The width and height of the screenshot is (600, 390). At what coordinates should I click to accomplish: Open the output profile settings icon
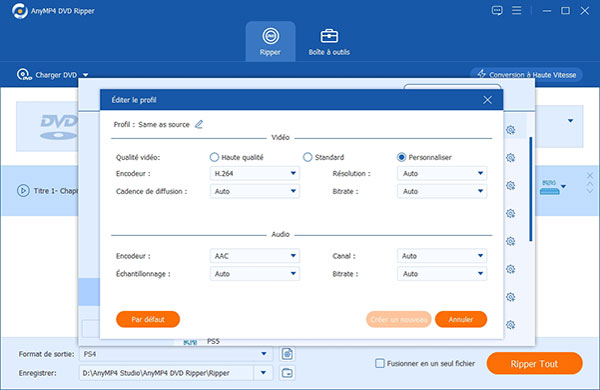point(287,354)
